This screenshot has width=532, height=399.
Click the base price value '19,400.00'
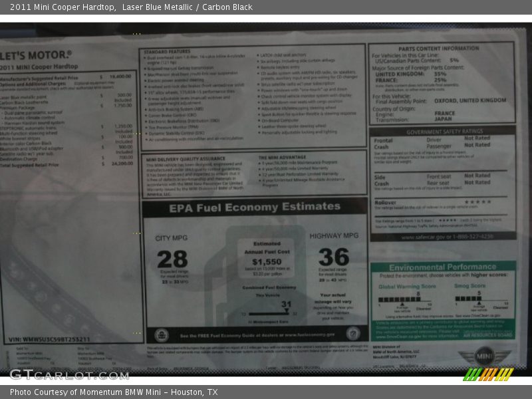pos(120,76)
